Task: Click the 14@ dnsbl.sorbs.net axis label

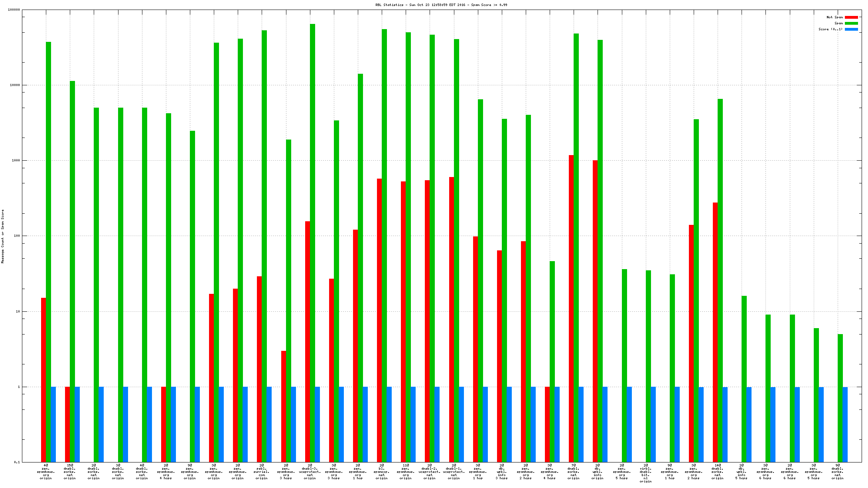Action: (x=718, y=472)
